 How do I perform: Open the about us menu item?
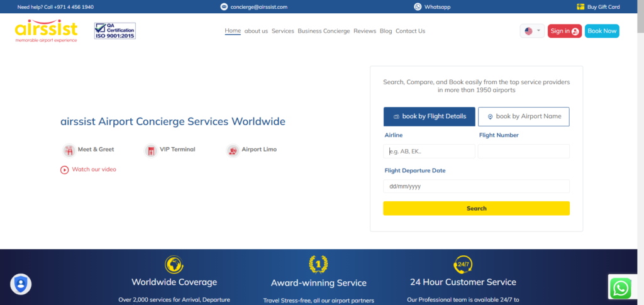(257, 31)
